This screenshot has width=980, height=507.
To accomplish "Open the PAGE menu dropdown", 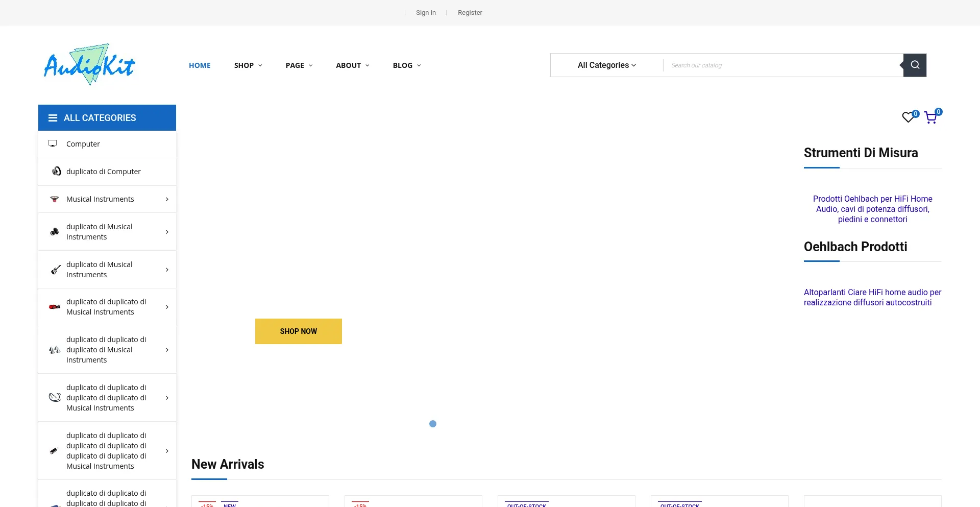I will [299, 65].
